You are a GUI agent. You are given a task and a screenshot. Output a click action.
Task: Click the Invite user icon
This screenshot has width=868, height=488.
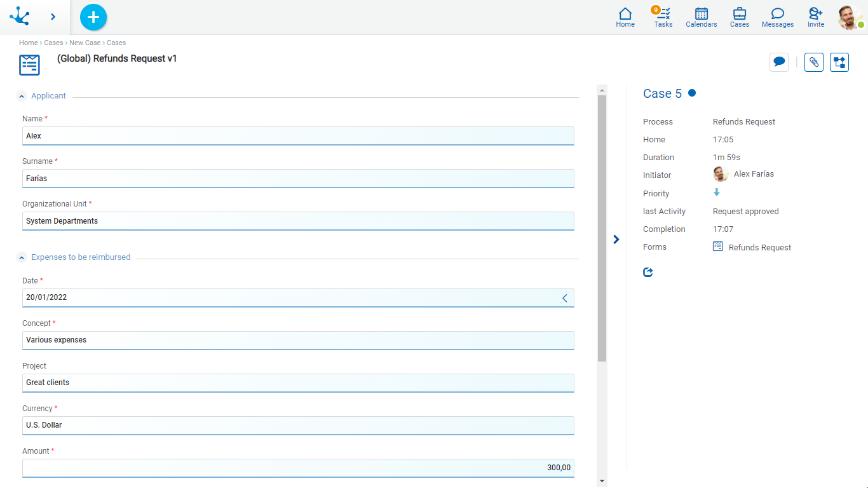point(816,17)
